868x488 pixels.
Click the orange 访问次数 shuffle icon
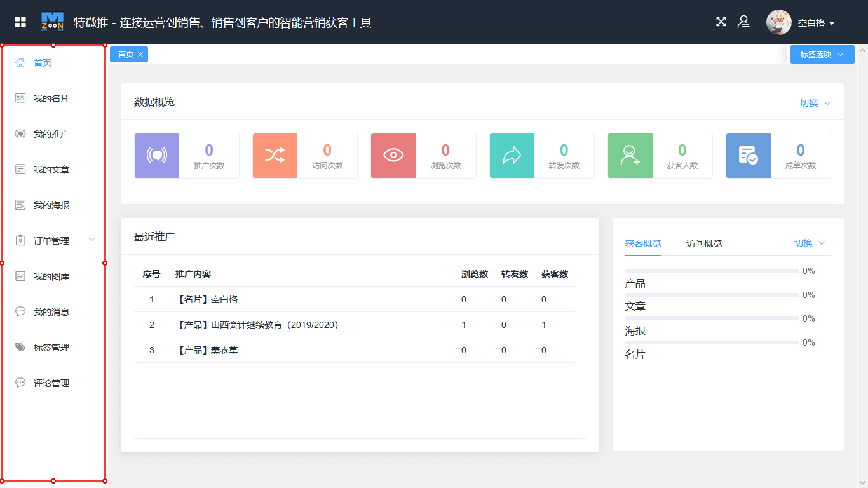[275, 156]
